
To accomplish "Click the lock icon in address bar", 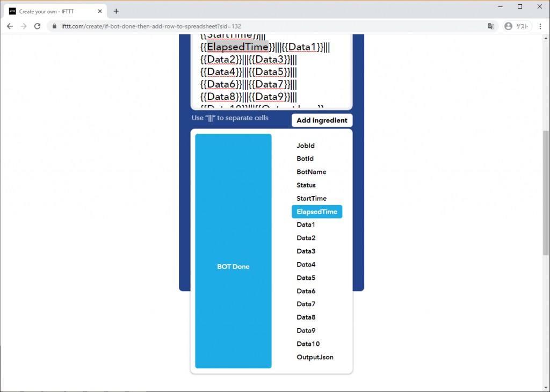I will pos(54,26).
